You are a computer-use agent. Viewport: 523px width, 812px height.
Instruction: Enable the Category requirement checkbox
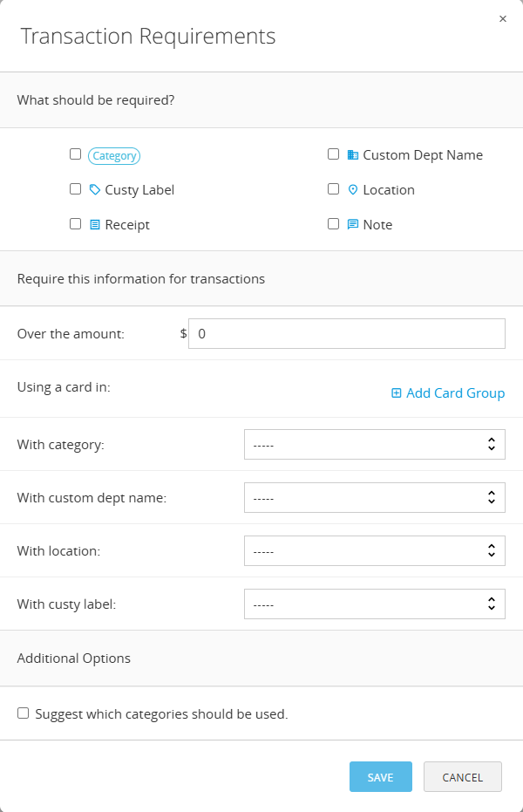click(76, 154)
